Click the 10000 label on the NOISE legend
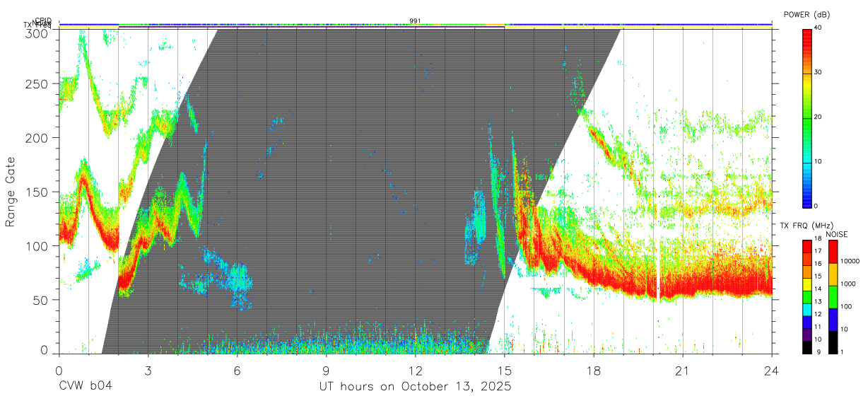This screenshot has height=401, width=868. pyautogui.click(x=851, y=261)
